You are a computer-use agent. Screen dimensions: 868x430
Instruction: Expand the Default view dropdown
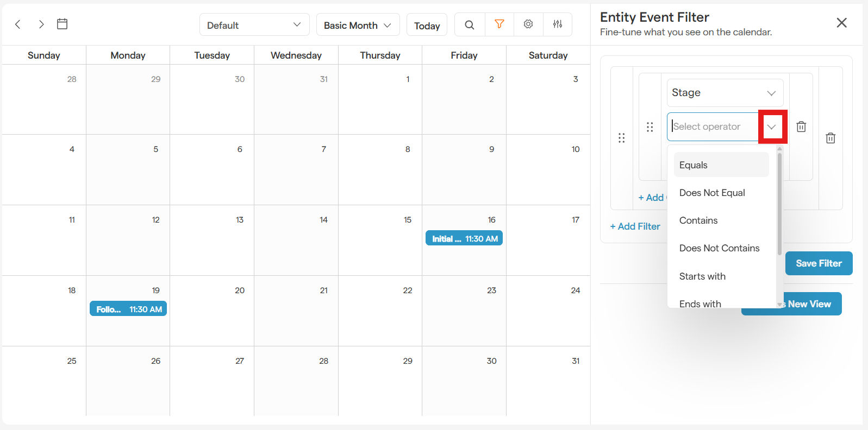click(x=254, y=25)
